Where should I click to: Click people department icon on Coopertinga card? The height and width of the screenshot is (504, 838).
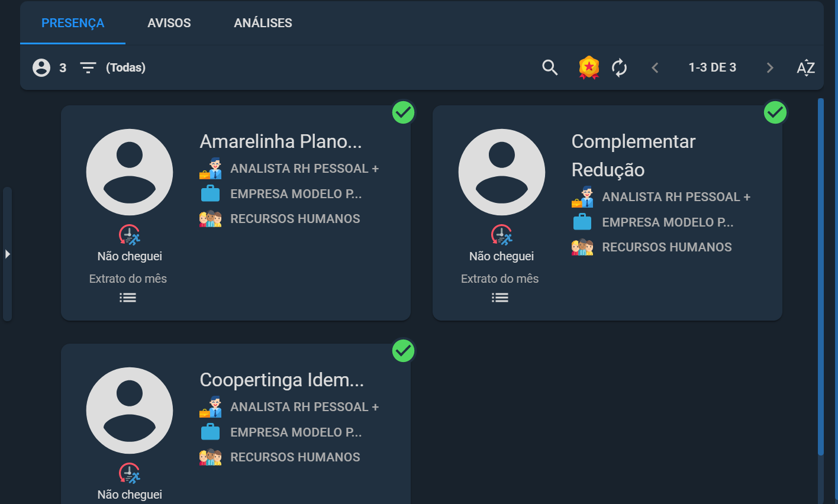tap(210, 457)
